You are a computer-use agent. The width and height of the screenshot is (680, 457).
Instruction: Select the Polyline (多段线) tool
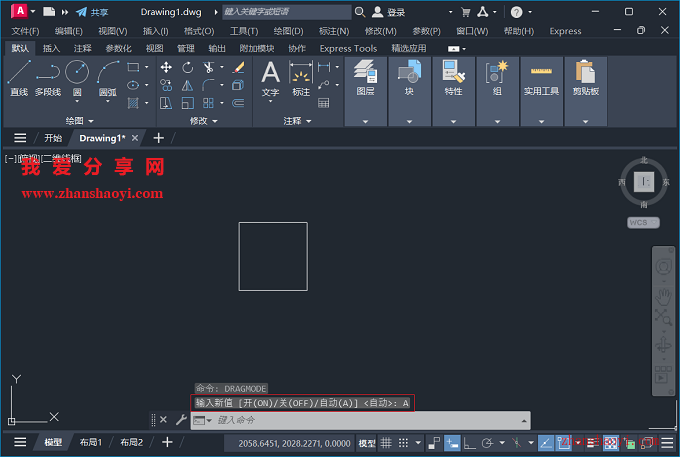tap(48, 78)
